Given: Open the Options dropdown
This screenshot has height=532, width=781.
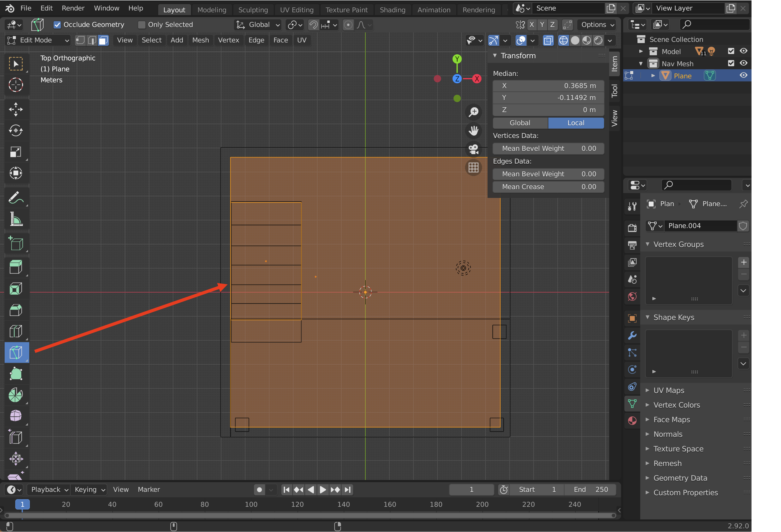Looking at the screenshot, I should pos(597,25).
